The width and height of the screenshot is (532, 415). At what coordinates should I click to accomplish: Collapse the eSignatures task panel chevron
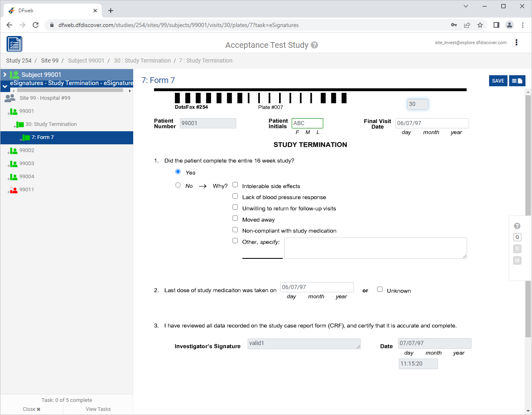(x=5, y=86)
